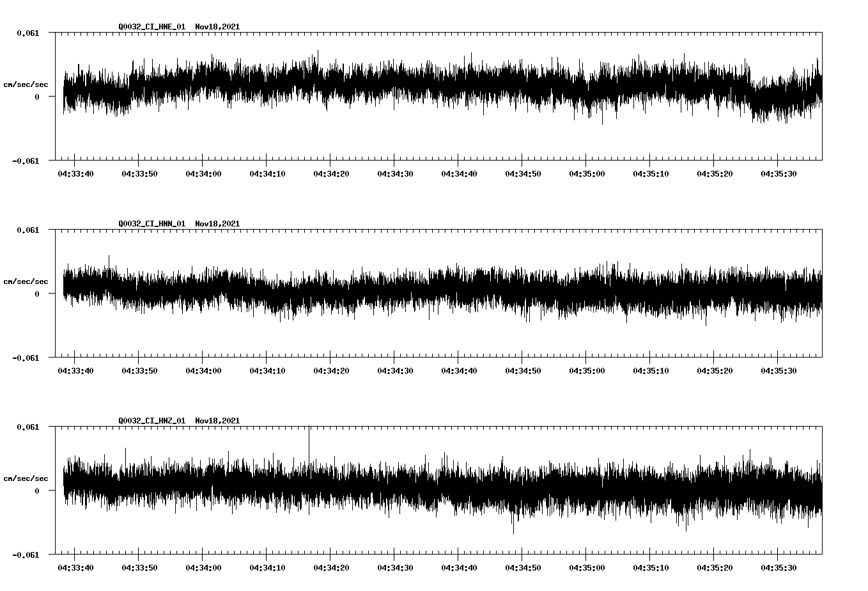Click the cm/sec/sec label of HNE plot
The width and height of the screenshot is (868, 591).
pyautogui.click(x=26, y=84)
